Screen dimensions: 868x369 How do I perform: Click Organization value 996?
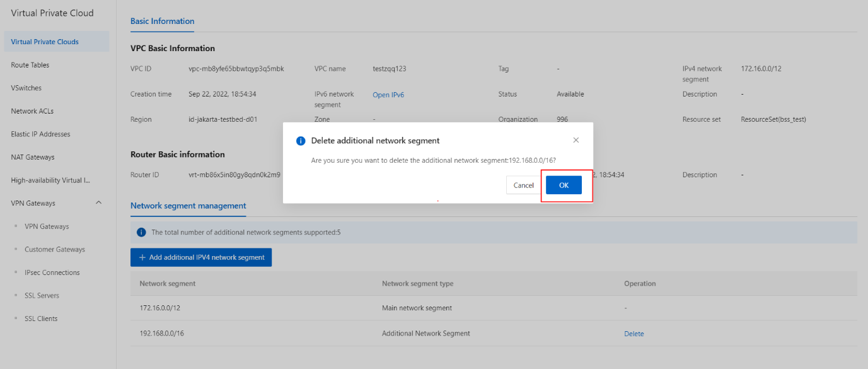pos(562,119)
